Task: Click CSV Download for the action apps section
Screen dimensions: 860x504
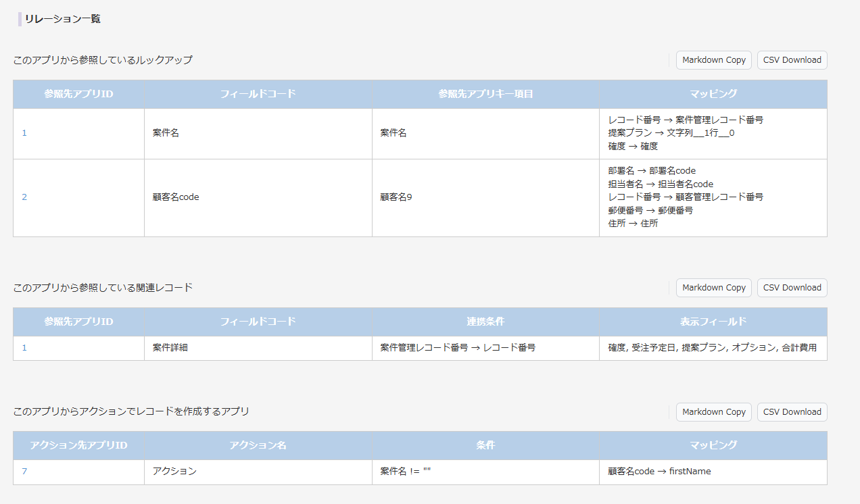Action: point(792,411)
